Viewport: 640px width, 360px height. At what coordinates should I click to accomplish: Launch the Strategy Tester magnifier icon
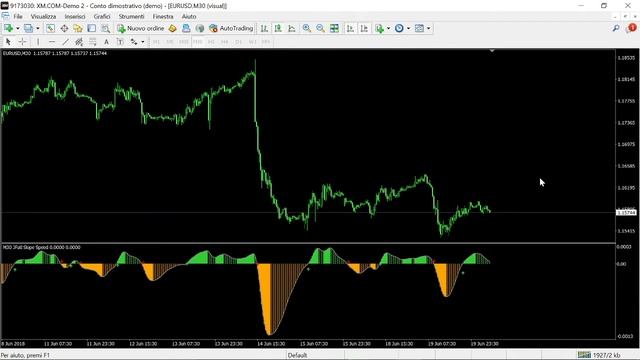click(x=105, y=28)
